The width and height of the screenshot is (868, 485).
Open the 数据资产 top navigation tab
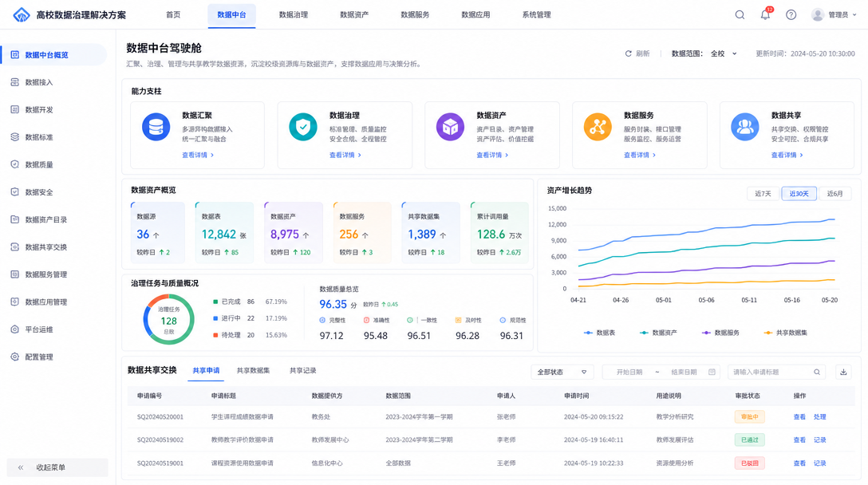point(354,15)
